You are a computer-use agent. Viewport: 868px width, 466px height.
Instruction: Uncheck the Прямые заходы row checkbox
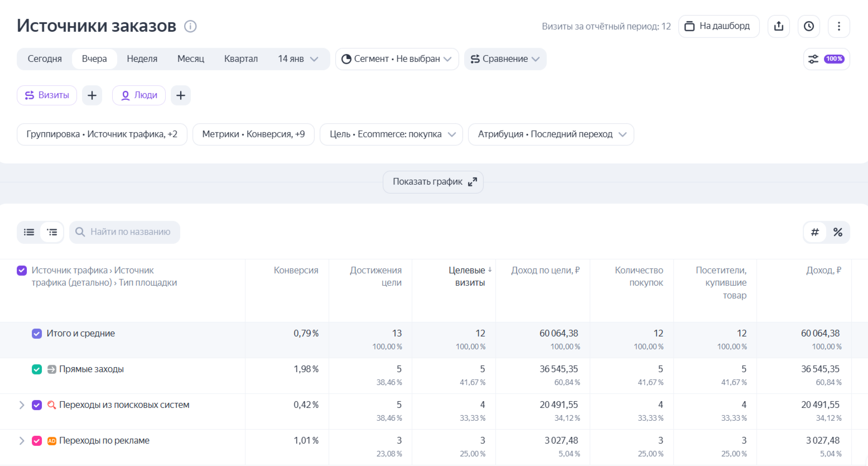[x=37, y=369]
